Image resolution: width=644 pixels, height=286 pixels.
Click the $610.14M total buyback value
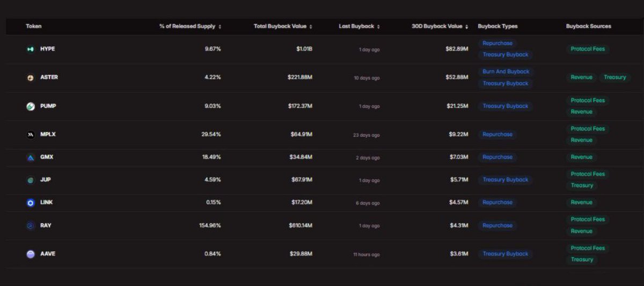click(301, 226)
